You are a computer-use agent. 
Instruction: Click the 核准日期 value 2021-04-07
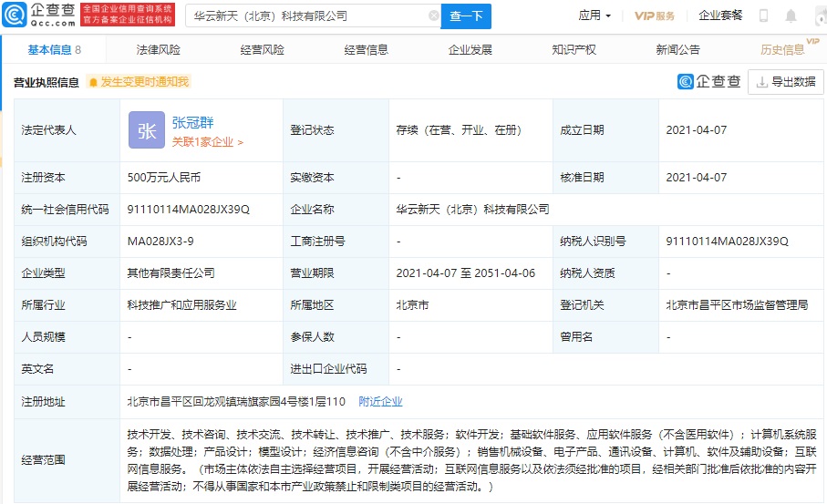point(697,178)
